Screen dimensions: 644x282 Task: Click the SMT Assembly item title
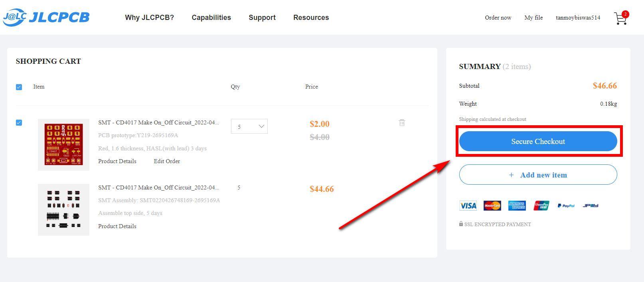click(159, 187)
